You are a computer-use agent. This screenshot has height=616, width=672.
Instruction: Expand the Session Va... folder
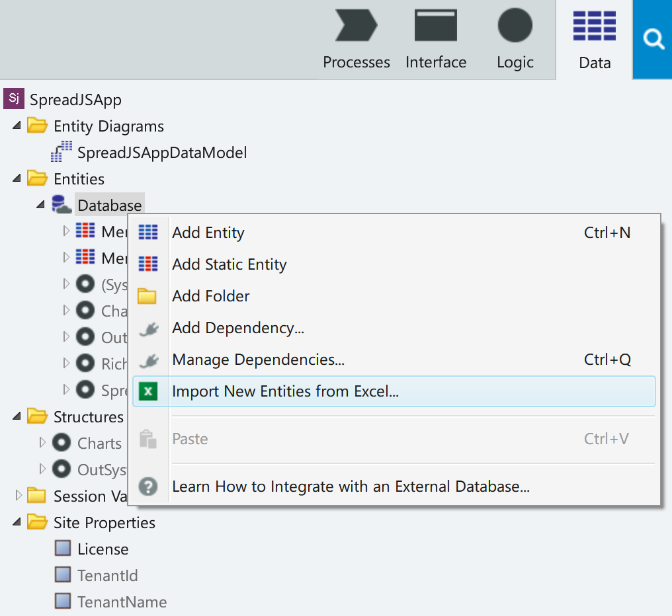[x=18, y=495]
